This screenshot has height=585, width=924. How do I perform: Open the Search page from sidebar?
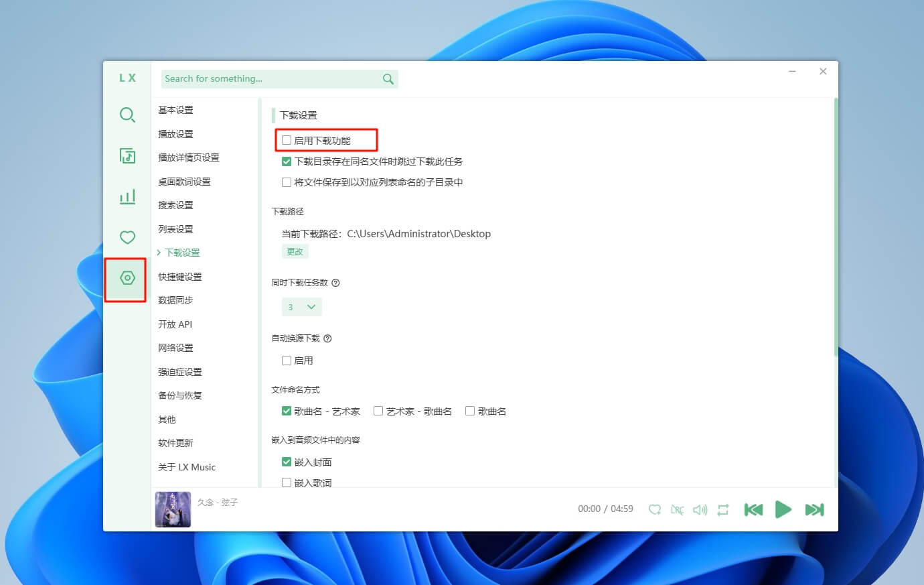point(127,115)
